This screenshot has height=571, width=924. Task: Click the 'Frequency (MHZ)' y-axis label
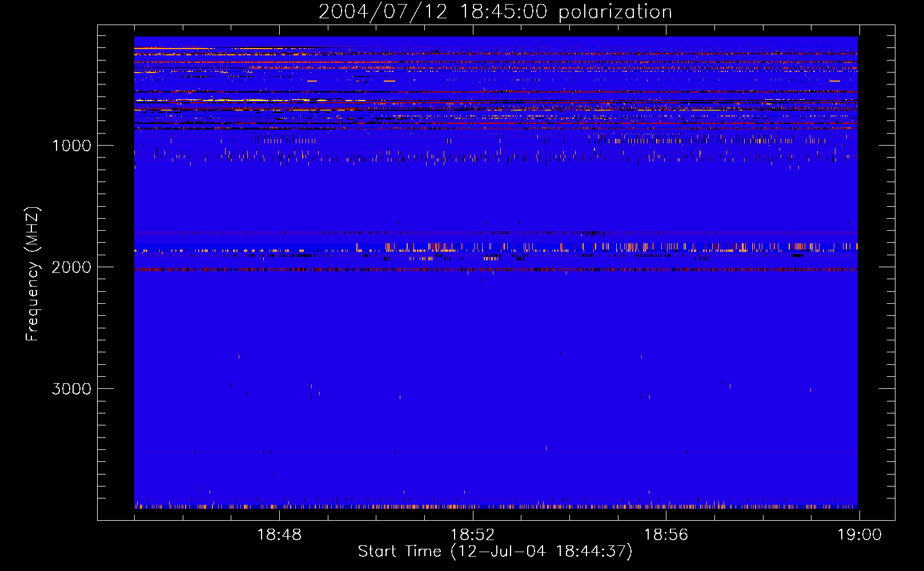pyautogui.click(x=33, y=274)
